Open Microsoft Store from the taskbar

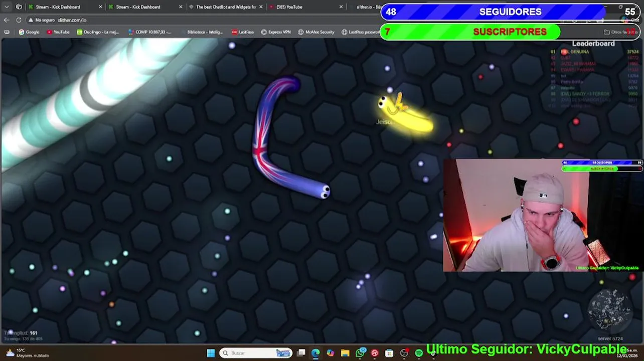pos(389,353)
